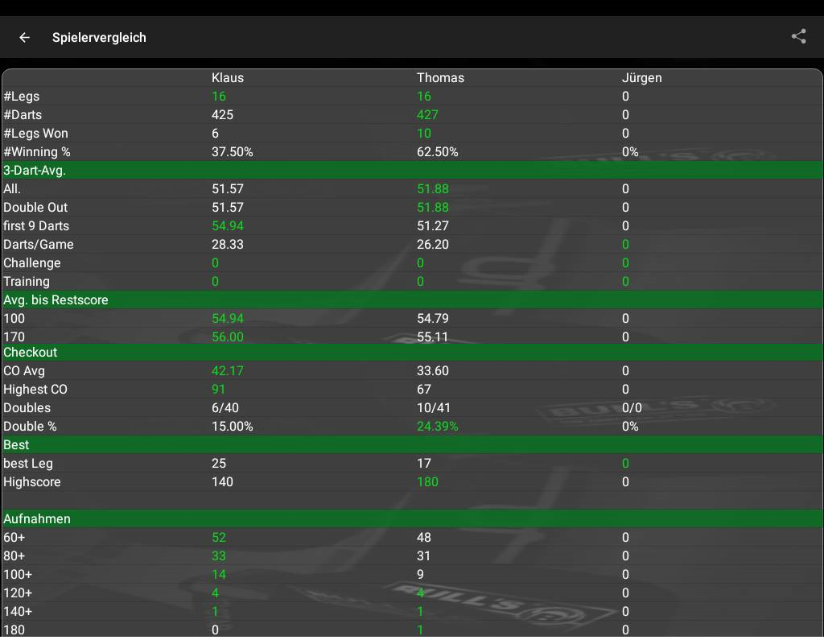Tap the Spielervergleich title
Viewport: 824px width, 644px height.
click(99, 38)
